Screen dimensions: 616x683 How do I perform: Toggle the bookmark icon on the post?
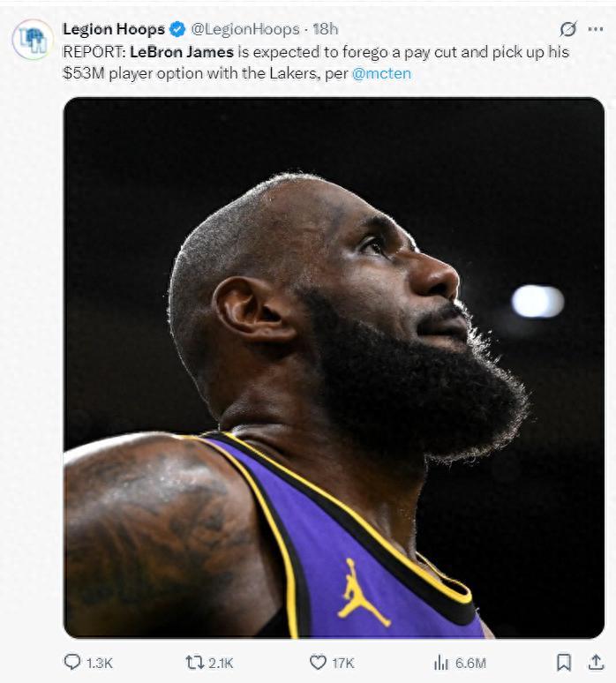pos(564,662)
